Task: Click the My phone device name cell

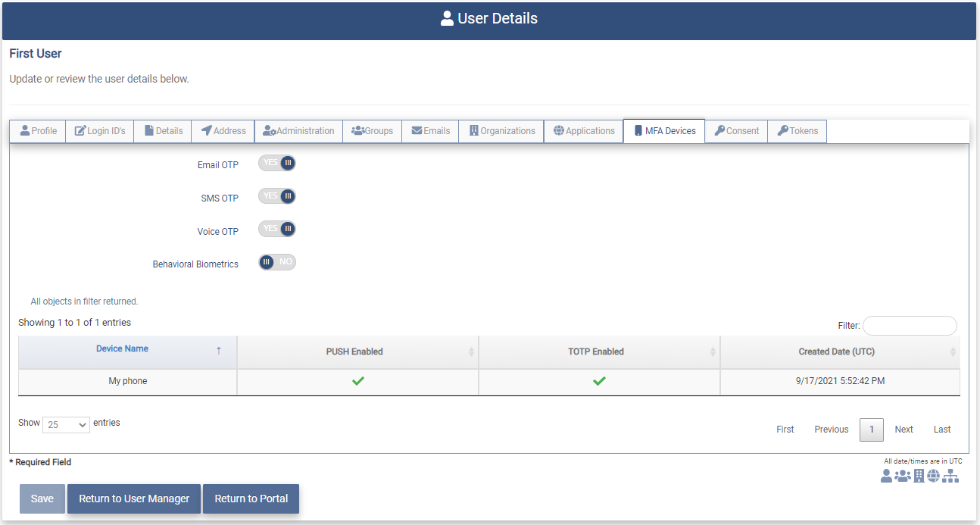Action: 127,381
